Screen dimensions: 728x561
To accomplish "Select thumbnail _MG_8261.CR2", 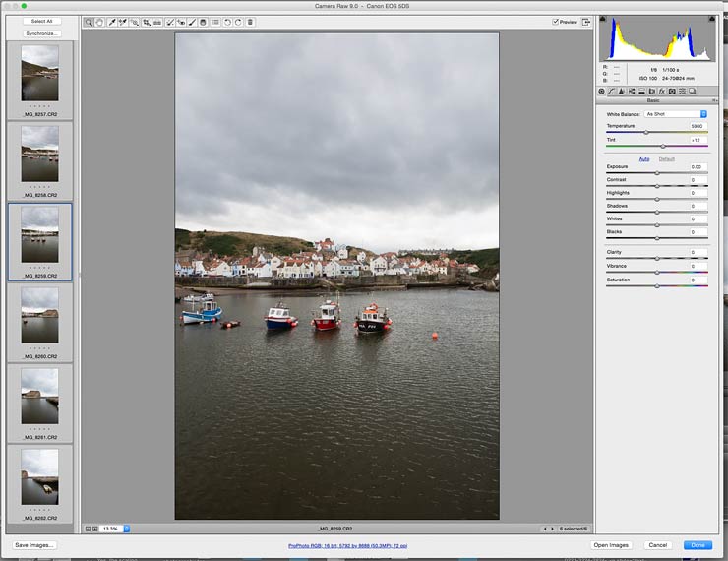I will pyautogui.click(x=40, y=404).
